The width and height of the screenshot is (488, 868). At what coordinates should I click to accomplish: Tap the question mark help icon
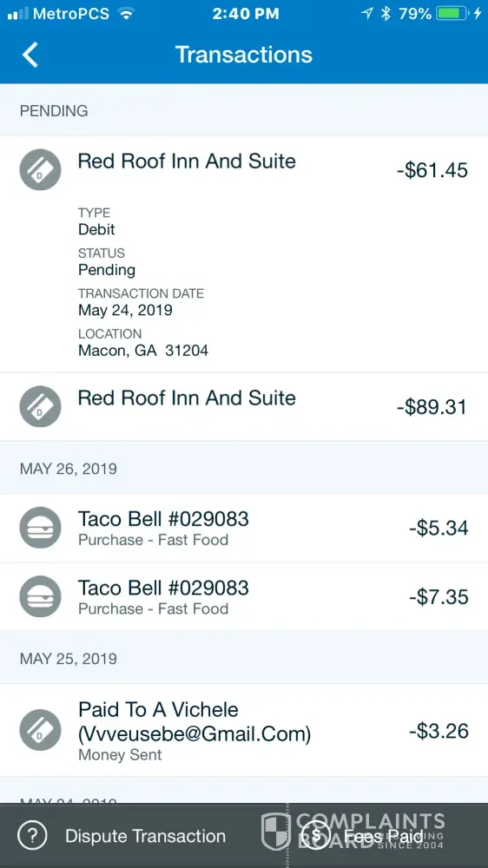pos(32,835)
